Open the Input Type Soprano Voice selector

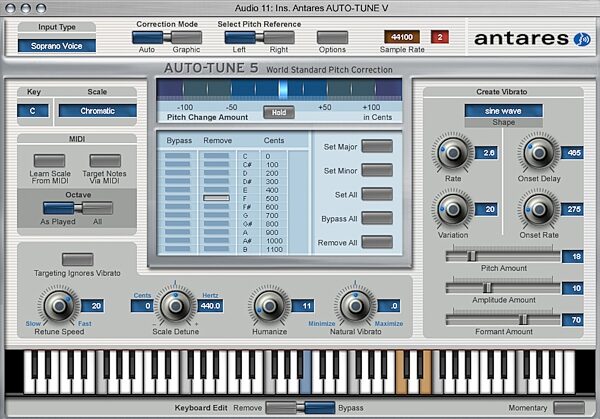(57, 46)
